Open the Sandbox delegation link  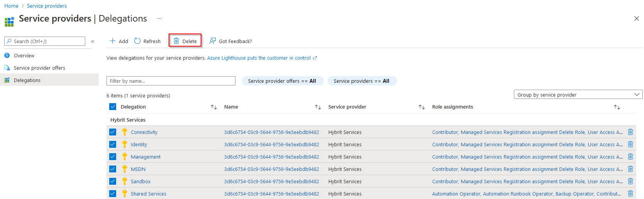(x=140, y=181)
